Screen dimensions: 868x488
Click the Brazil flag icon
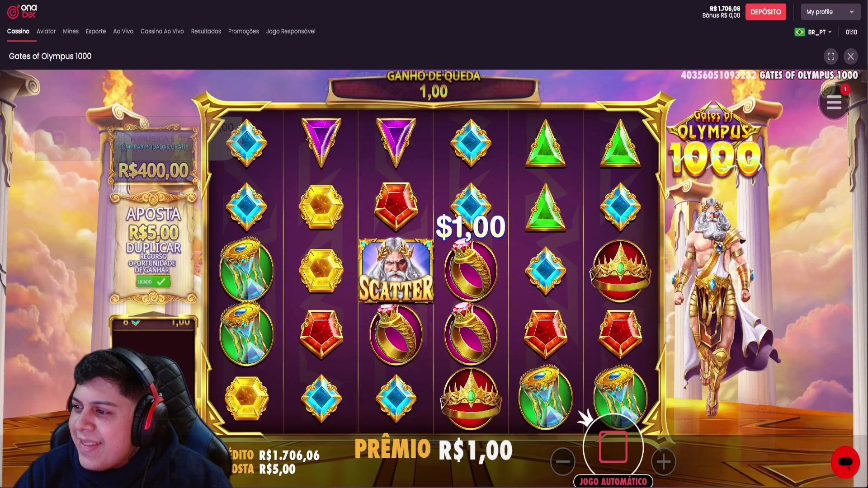[x=799, y=32]
